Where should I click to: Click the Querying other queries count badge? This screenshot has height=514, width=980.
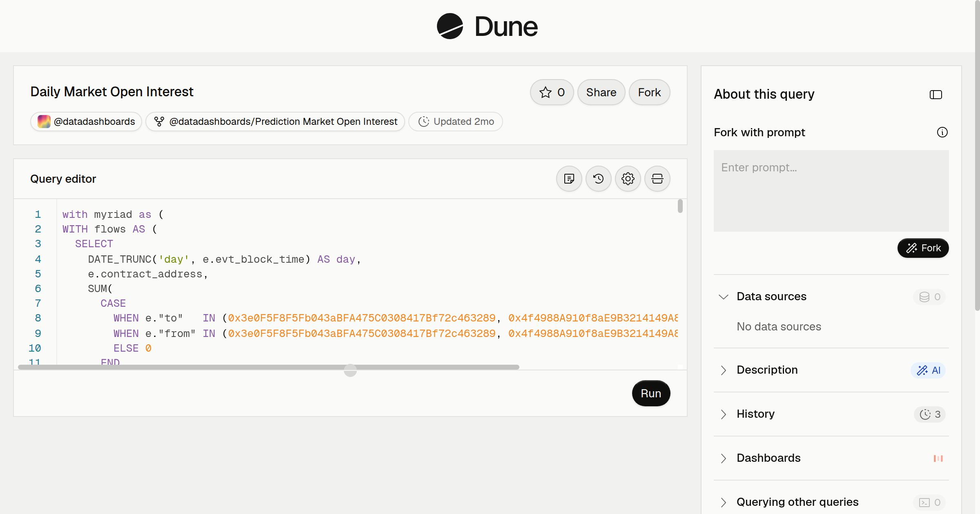[930, 503]
